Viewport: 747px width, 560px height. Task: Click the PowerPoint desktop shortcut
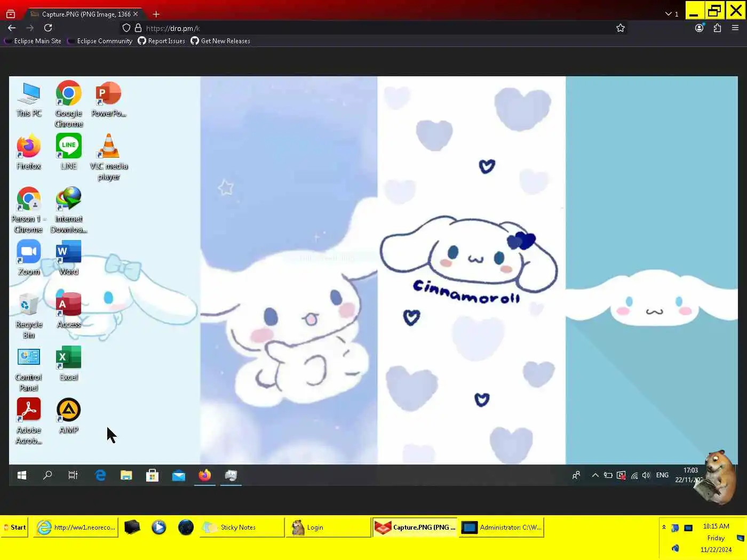pos(109,99)
